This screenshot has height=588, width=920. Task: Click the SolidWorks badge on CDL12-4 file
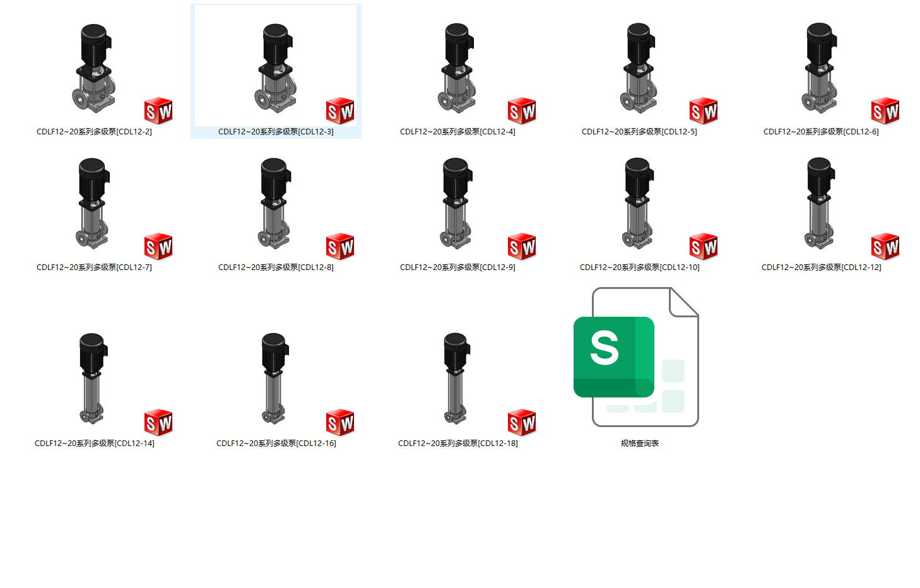click(522, 111)
